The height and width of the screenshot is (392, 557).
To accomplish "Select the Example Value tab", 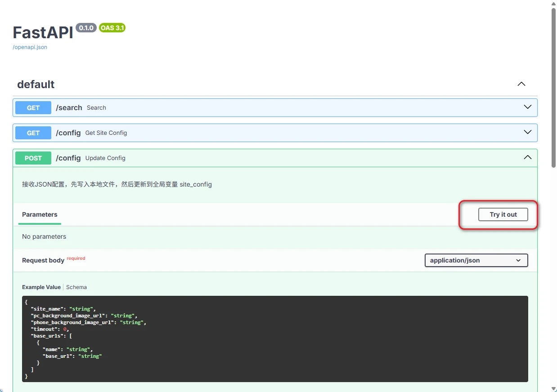I will click(x=41, y=287).
